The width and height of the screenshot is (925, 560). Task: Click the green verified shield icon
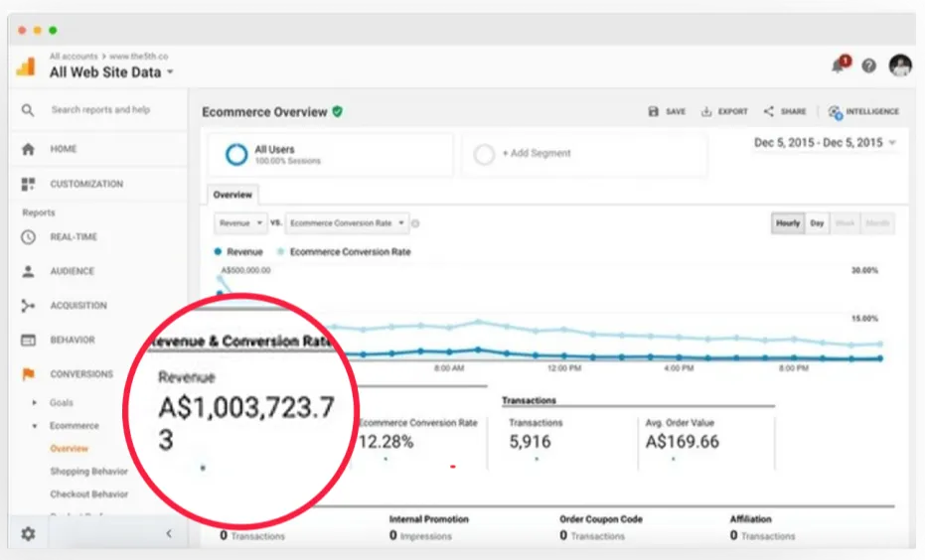[338, 111]
